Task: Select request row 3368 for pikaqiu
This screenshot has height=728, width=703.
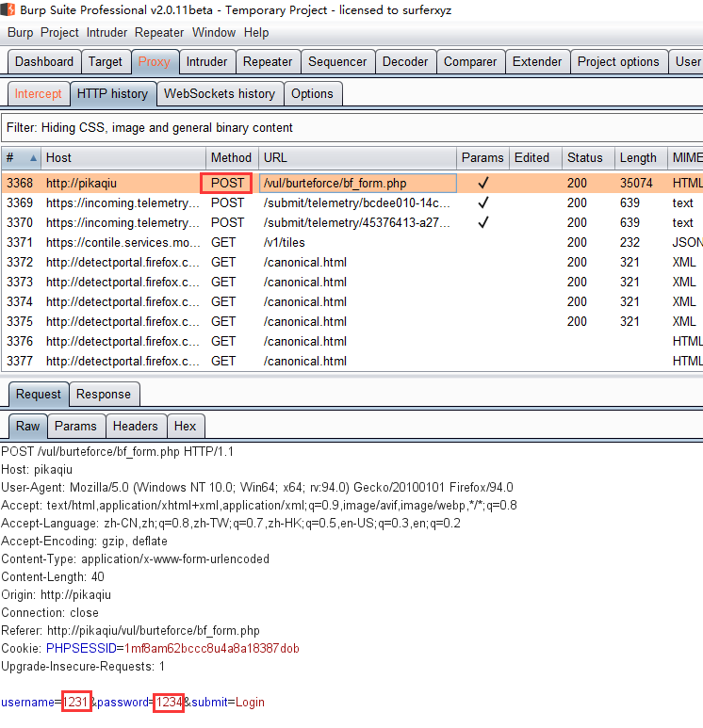Action: pos(351,183)
